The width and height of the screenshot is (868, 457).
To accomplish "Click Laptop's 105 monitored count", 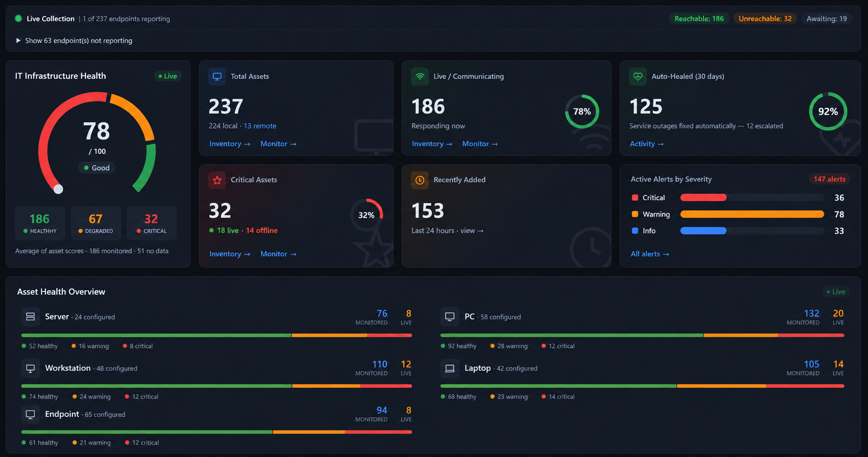I will (812, 364).
